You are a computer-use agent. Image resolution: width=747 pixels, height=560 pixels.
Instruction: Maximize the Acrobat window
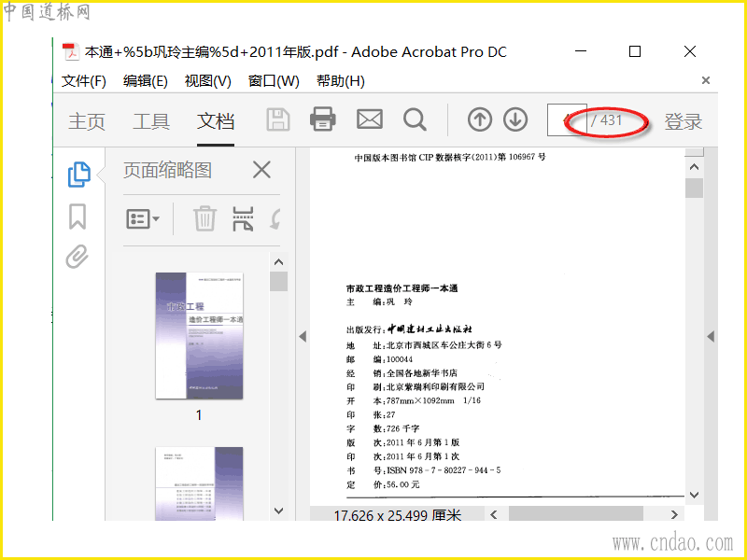[x=635, y=51]
